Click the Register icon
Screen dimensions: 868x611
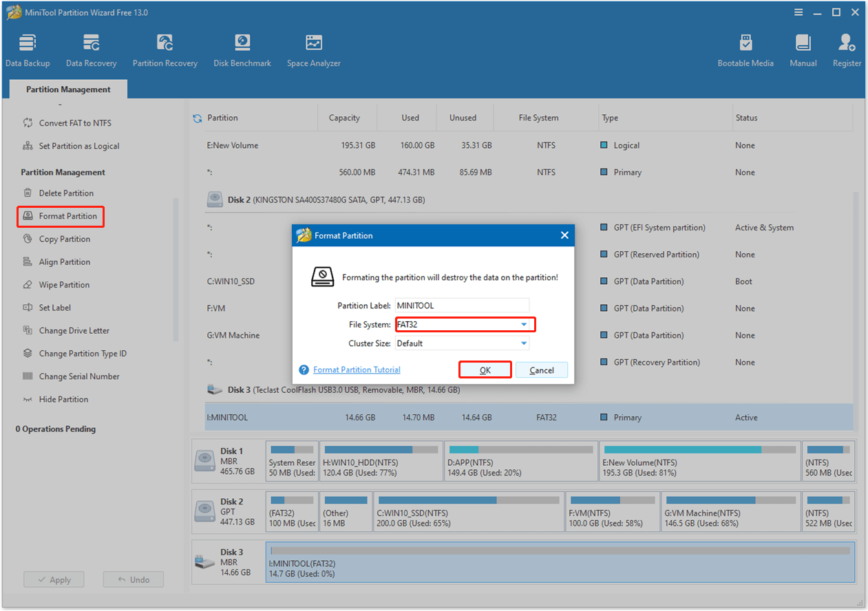click(846, 48)
